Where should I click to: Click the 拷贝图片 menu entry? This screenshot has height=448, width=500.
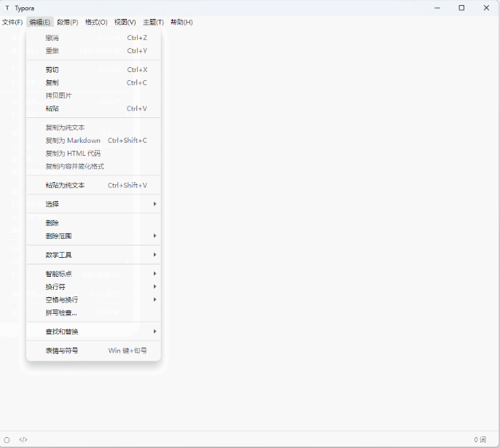93,95
